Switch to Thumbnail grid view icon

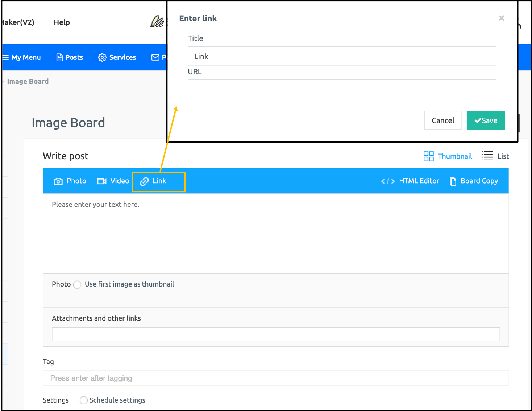[428, 156]
